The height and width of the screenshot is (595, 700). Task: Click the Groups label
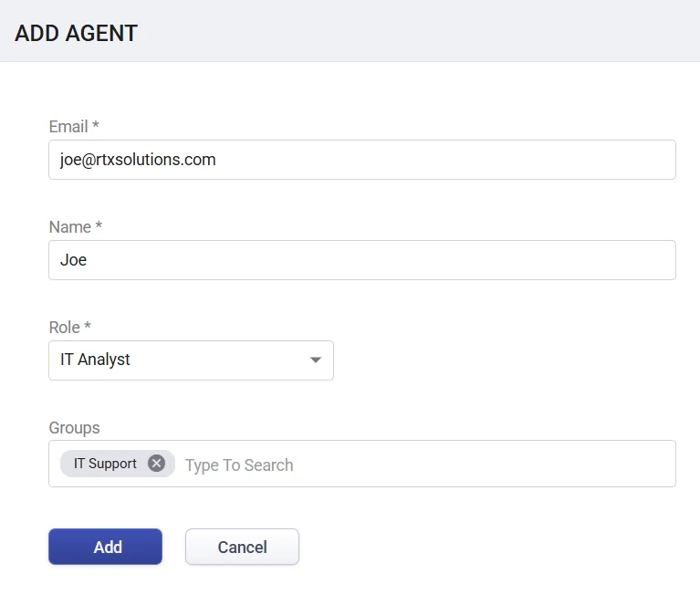tap(75, 428)
